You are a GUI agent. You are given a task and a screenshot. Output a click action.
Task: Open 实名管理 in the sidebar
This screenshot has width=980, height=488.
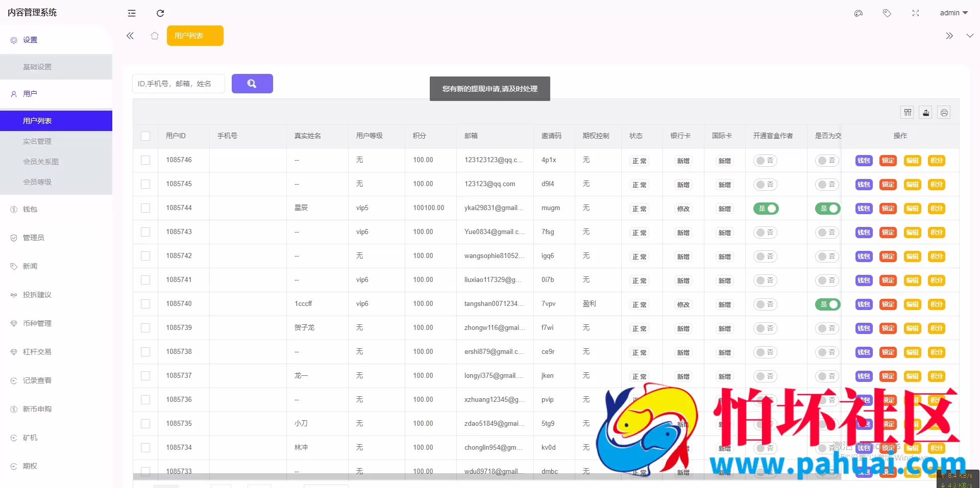[56, 141]
